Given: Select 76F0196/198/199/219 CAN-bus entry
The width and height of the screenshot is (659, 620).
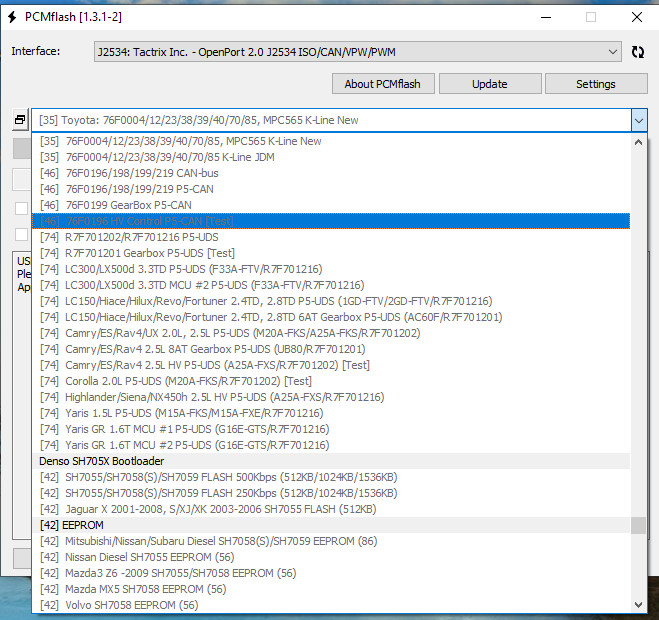Looking at the screenshot, I should tap(331, 173).
